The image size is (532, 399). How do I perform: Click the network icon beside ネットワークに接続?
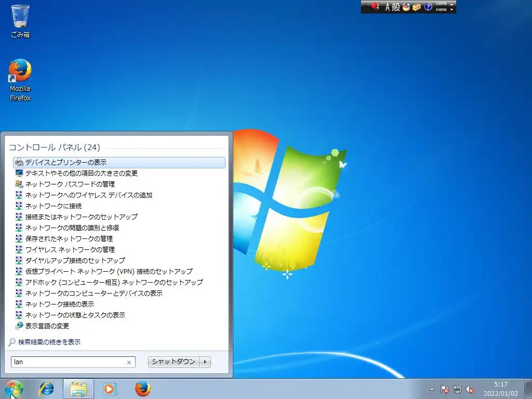point(19,206)
